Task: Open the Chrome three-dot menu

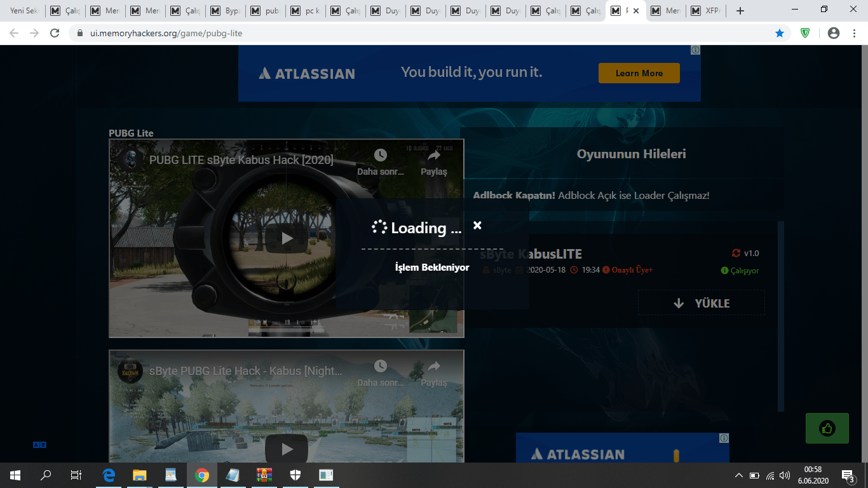Action: pos(855,33)
